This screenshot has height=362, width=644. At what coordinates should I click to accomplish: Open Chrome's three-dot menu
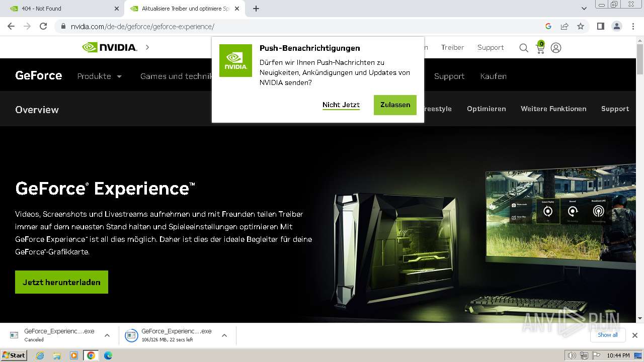pos(633,26)
